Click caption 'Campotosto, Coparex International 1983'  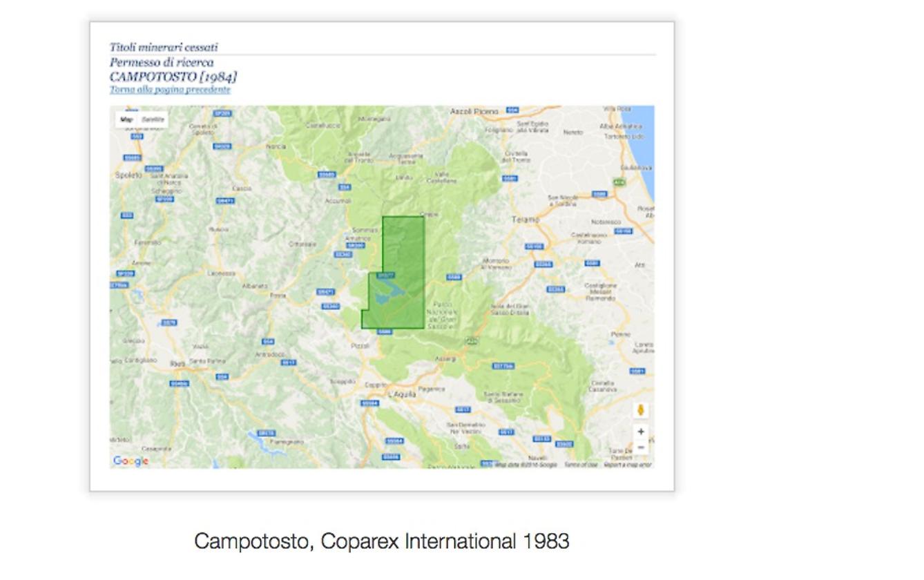click(382, 541)
